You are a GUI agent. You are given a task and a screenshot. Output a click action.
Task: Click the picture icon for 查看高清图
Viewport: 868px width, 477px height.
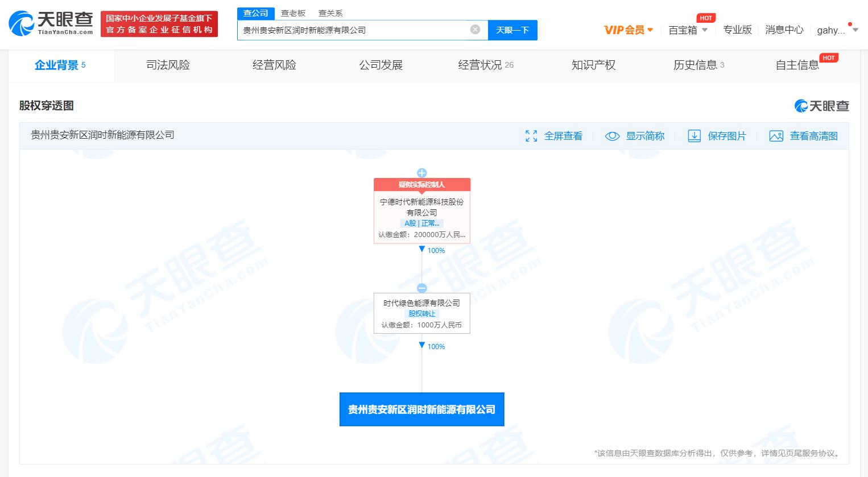pyautogui.click(x=776, y=136)
